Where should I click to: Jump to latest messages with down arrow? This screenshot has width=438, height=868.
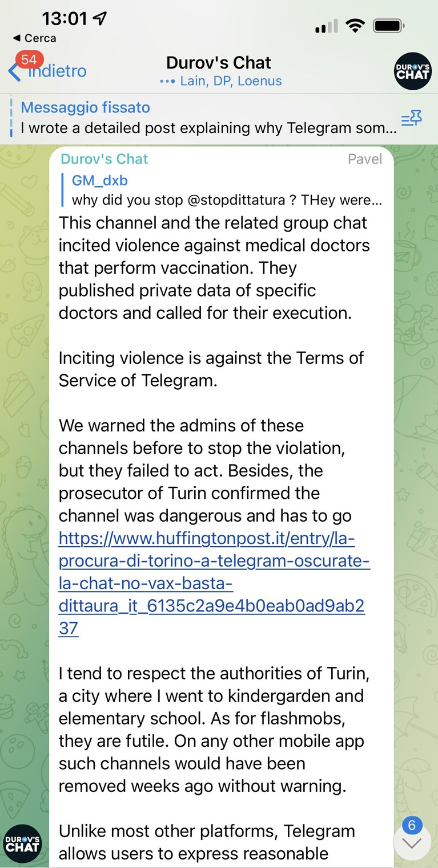coord(412,843)
